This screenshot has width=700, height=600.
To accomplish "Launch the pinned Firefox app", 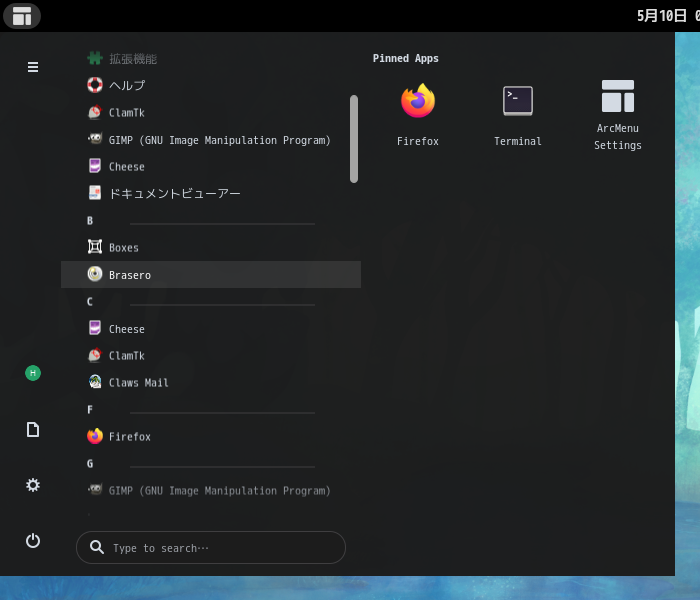I will click(x=417, y=115).
